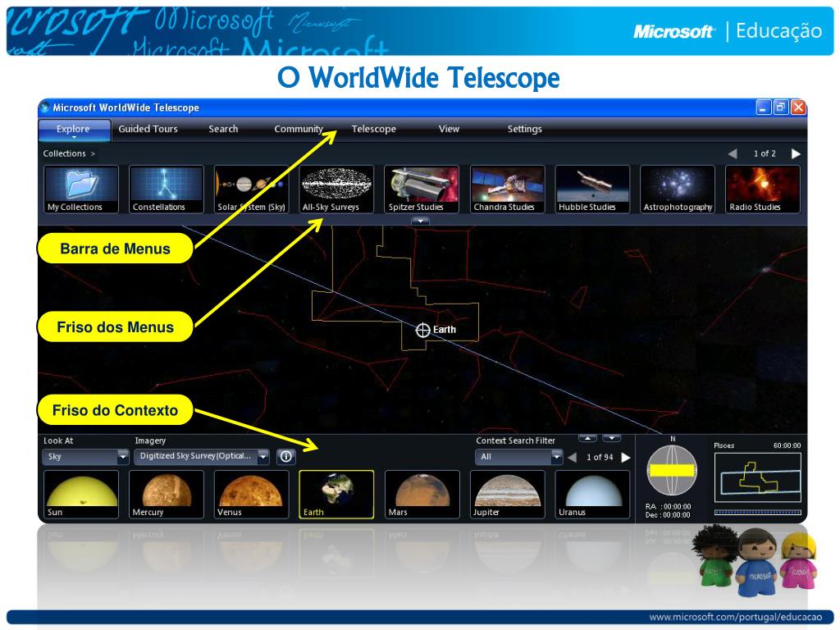Click the context panel down-arrow expander
The width and height of the screenshot is (840, 630).
coord(611,438)
